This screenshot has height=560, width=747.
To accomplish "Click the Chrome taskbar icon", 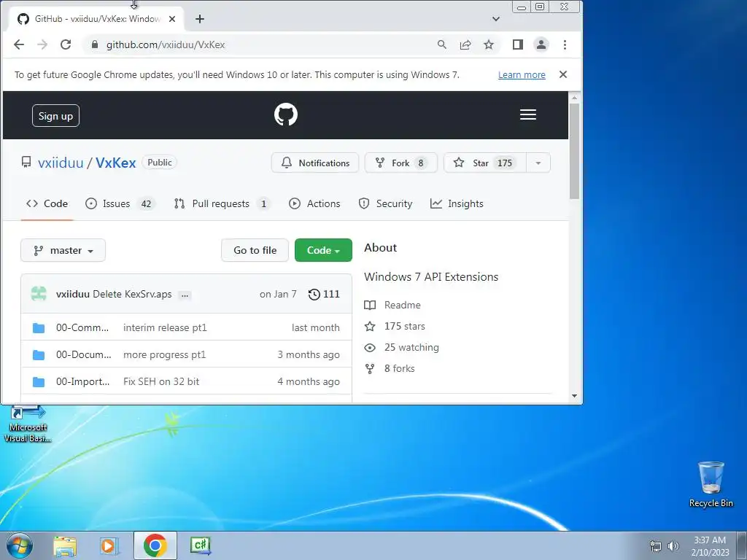I will (155, 545).
